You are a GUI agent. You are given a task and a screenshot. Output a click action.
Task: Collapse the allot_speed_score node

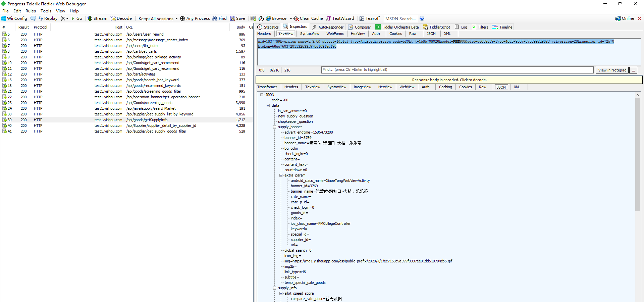pyautogui.click(x=281, y=293)
